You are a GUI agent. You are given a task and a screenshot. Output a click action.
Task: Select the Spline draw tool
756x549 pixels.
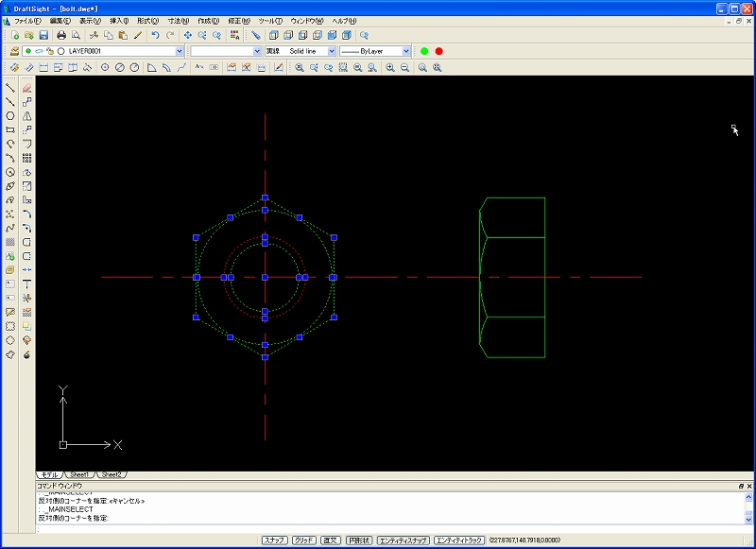coord(10,228)
